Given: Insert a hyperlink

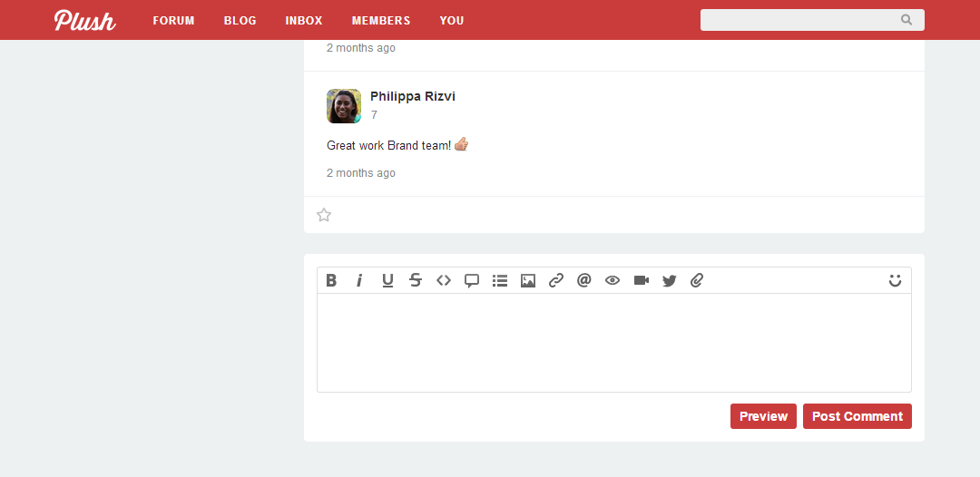Looking at the screenshot, I should click(555, 280).
